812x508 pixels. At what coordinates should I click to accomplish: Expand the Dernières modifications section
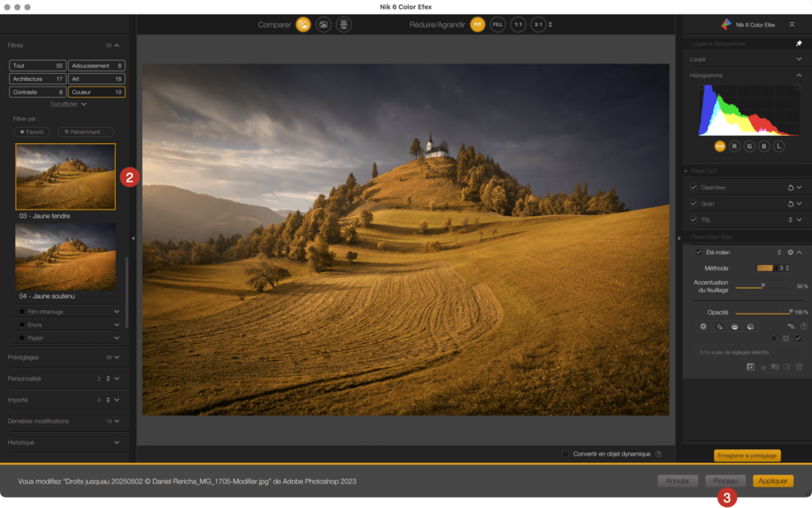pyautogui.click(x=117, y=421)
